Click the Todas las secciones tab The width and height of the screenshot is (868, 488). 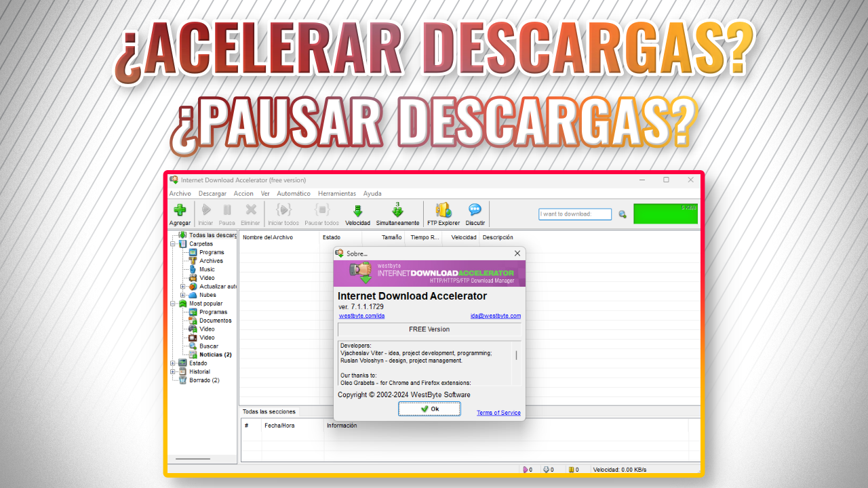point(269,411)
